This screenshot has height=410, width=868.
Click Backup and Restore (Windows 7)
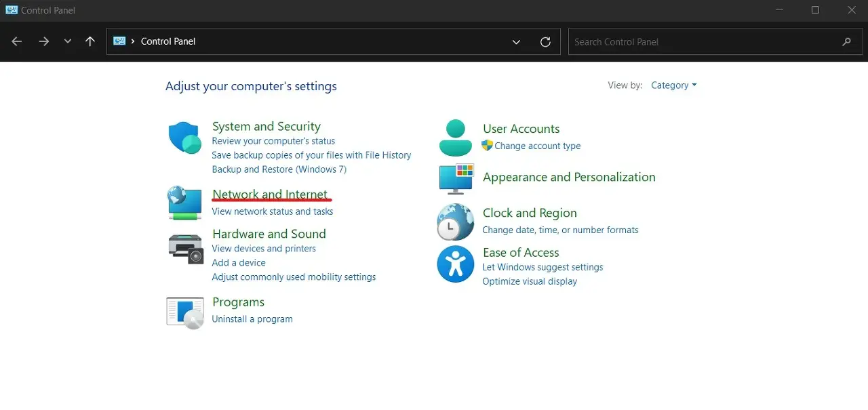(x=279, y=169)
